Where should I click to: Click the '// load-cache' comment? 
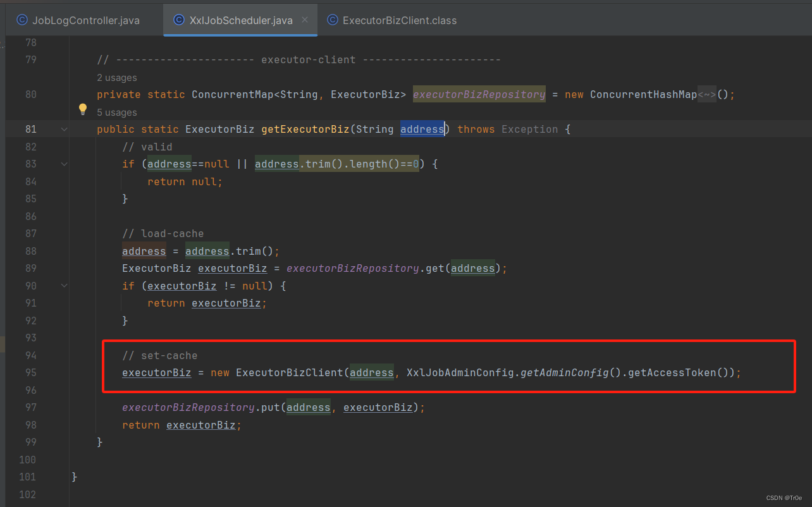coord(163,233)
